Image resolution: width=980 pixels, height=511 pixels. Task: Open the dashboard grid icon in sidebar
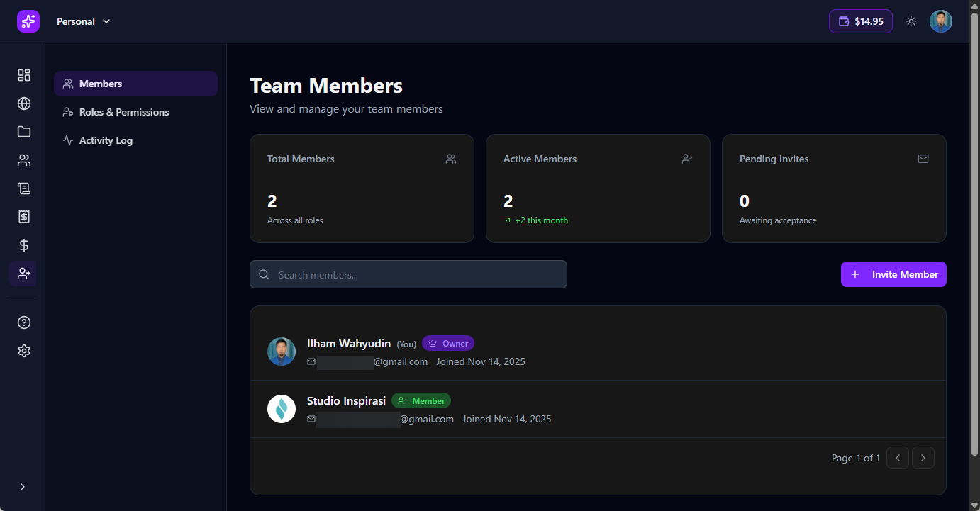pos(24,75)
